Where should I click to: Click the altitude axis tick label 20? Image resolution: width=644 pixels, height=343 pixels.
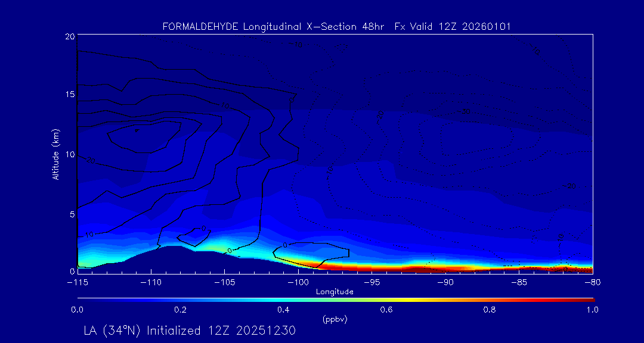pyautogui.click(x=70, y=36)
